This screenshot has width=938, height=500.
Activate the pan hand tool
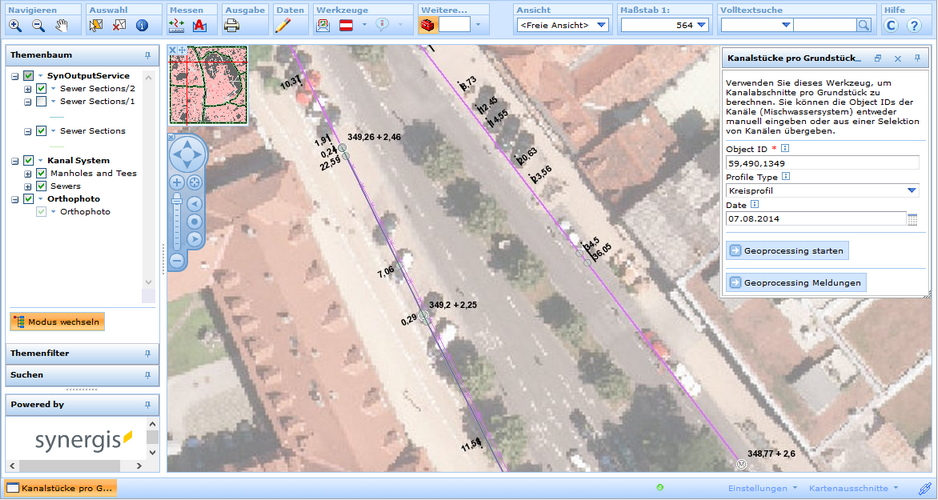62,25
